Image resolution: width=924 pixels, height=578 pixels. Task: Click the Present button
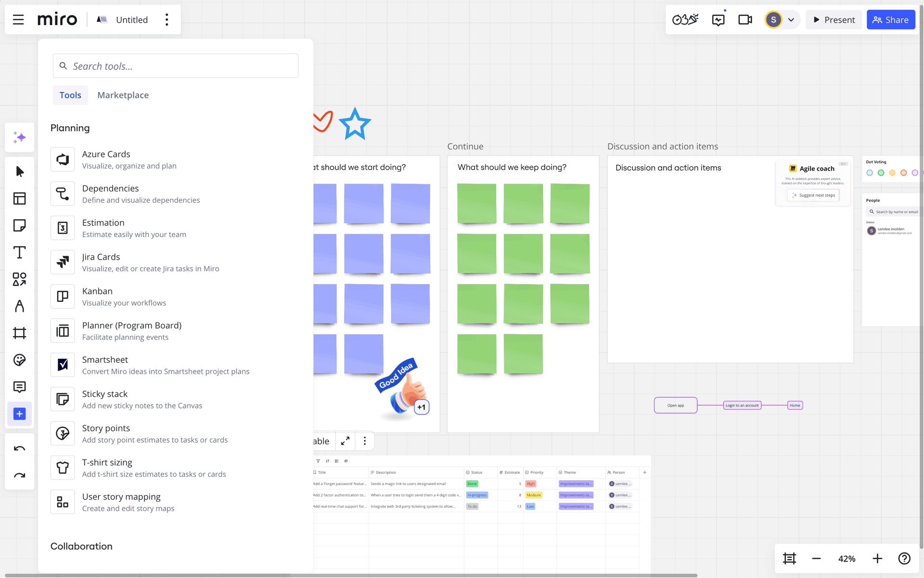tap(834, 20)
